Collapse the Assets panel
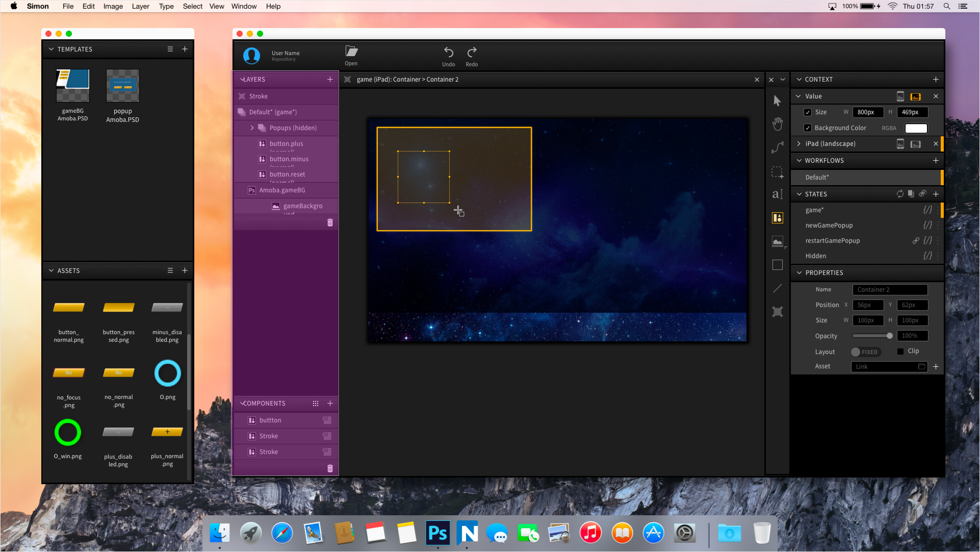Image resolution: width=980 pixels, height=552 pixels. click(51, 271)
